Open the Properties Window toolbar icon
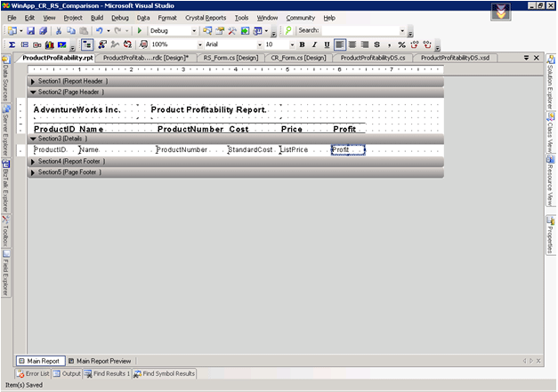Image resolution: width=558 pixels, height=392 pixels. [220, 31]
